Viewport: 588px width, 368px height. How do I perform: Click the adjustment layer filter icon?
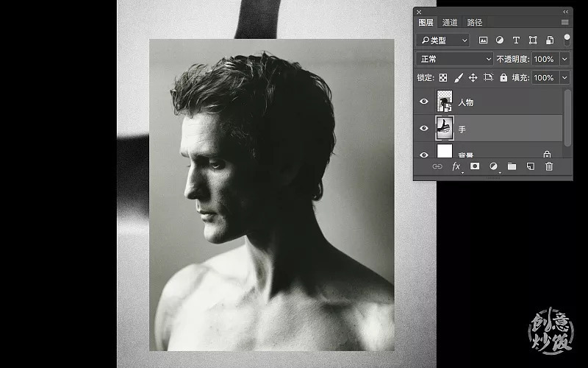coord(500,40)
